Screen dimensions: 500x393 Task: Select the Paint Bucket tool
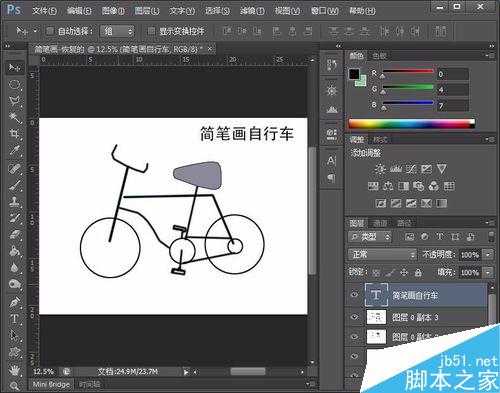(14, 251)
